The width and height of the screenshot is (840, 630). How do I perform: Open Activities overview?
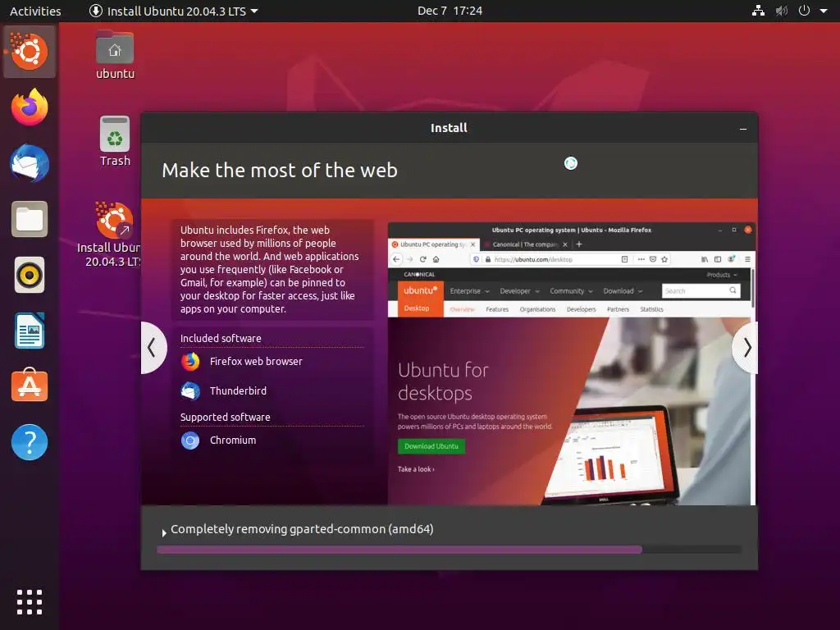[35, 11]
